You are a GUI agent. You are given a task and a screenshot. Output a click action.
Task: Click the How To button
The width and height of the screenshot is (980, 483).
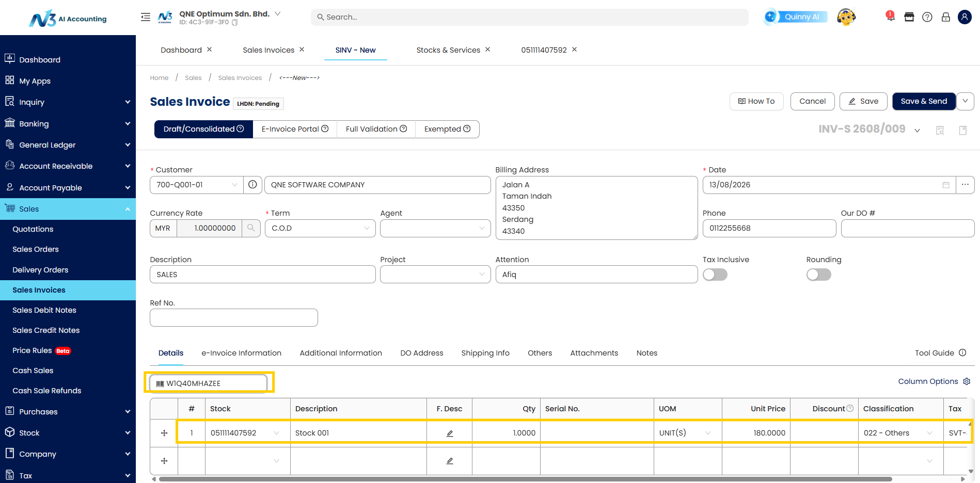coord(756,101)
